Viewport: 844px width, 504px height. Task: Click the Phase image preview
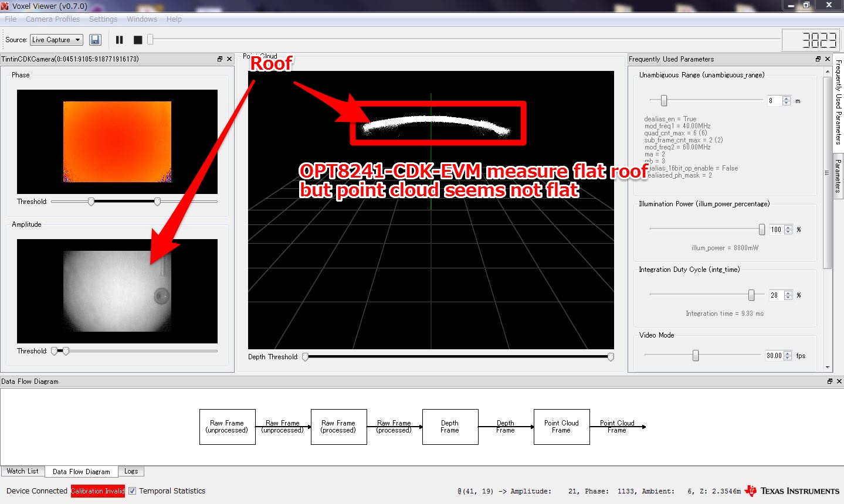117,142
